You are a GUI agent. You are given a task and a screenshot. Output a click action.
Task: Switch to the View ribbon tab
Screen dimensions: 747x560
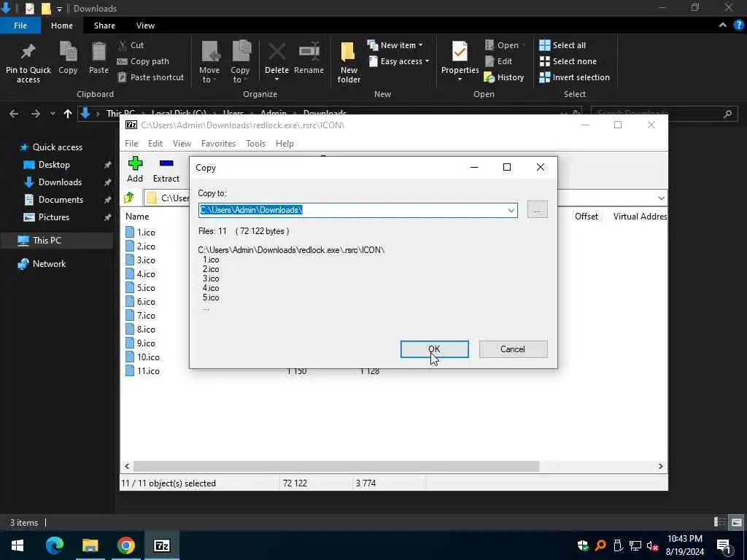click(145, 26)
